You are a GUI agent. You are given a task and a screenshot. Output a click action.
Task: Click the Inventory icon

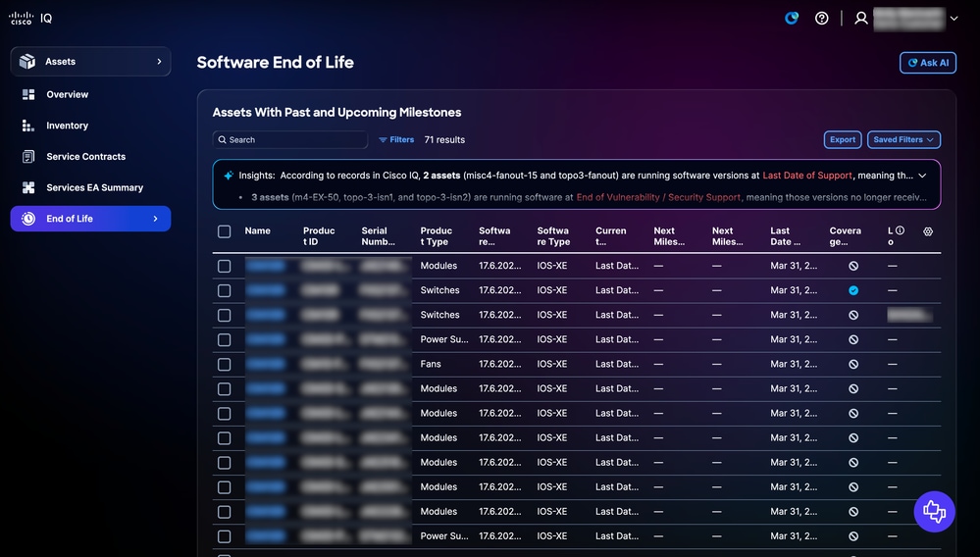tap(28, 126)
